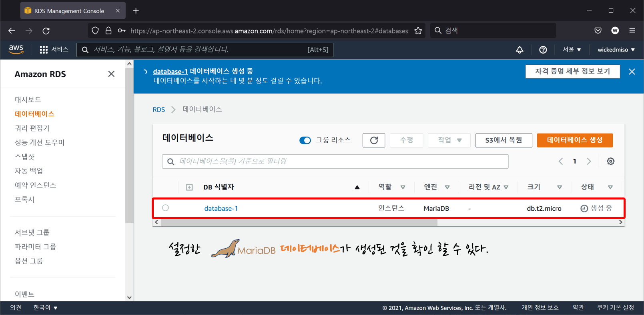Open a new browser tab
Image resolution: width=644 pixels, height=315 pixels.
[136, 11]
